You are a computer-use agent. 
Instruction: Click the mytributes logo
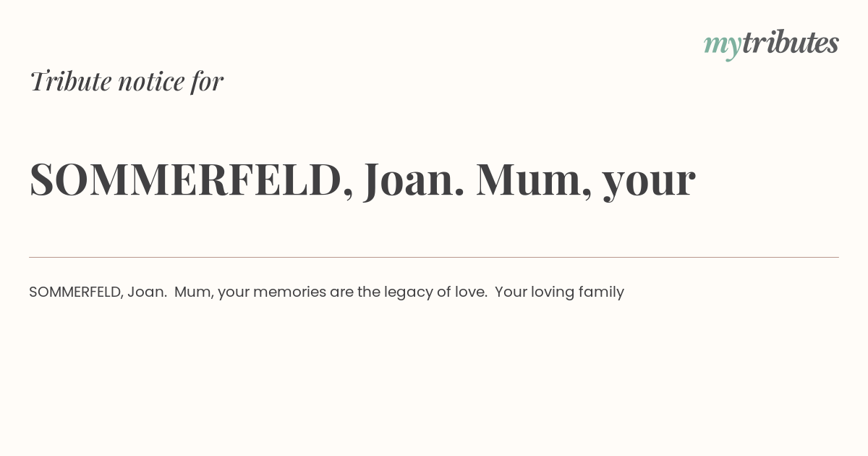[x=771, y=43]
